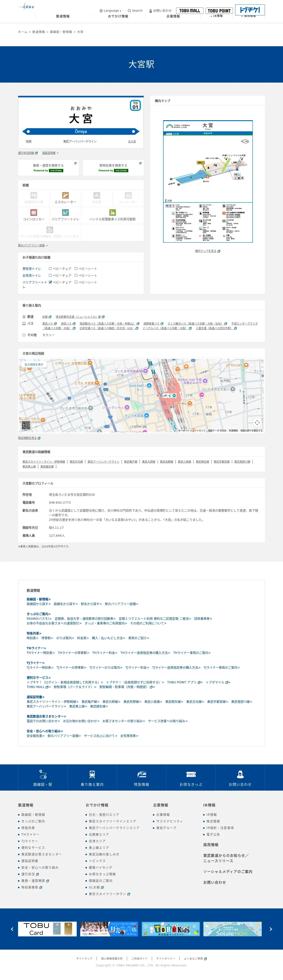Open 東武アーバンパークライン in the route list
The image size is (283, 980).
click(x=104, y=461)
